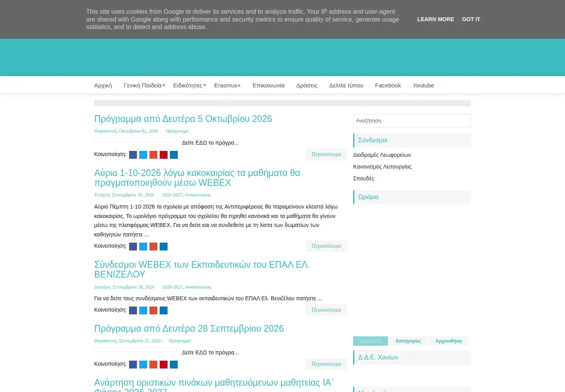
Task: Share κακοκαιρίας WEBEX post via orange-red square
Action: [153, 247]
